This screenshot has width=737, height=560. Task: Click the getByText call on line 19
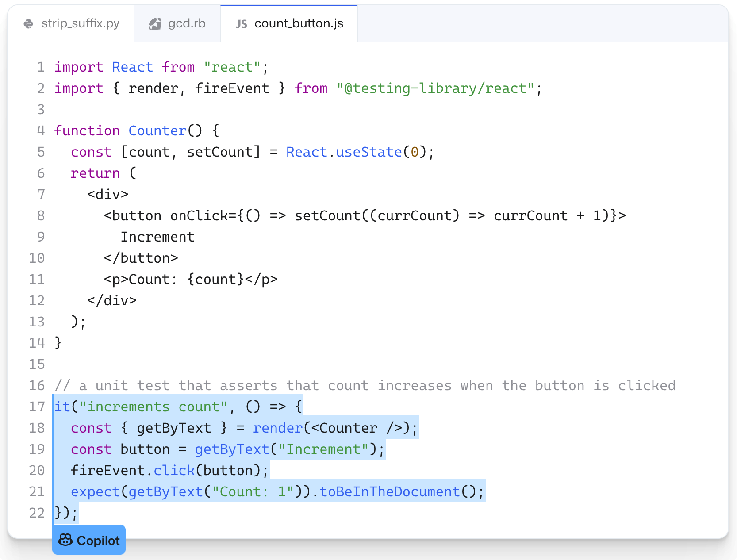click(232, 449)
